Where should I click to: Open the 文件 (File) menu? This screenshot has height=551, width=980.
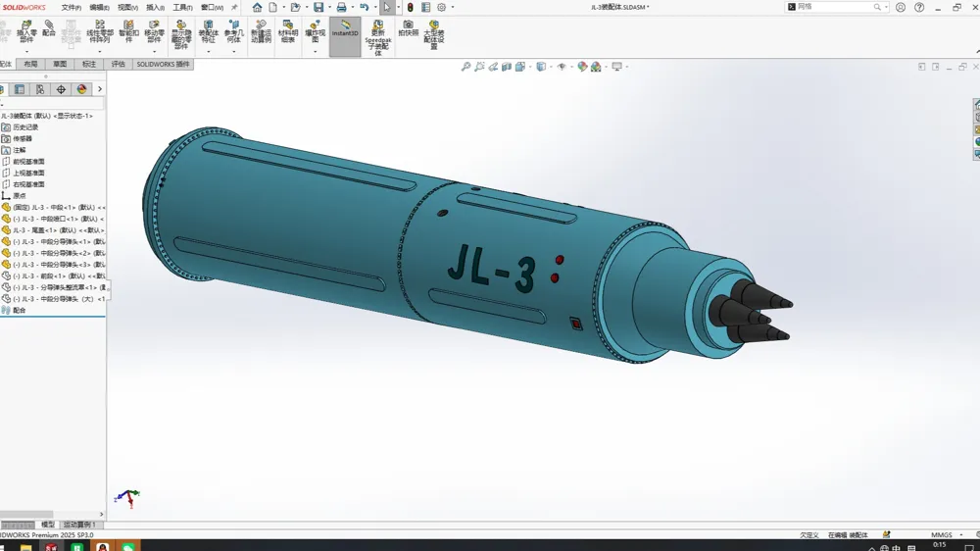coord(71,8)
